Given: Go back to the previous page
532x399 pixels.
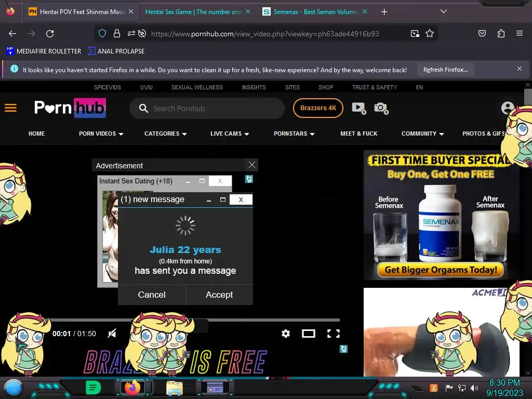Looking at the screenshot, I should (x=12, y=34).
